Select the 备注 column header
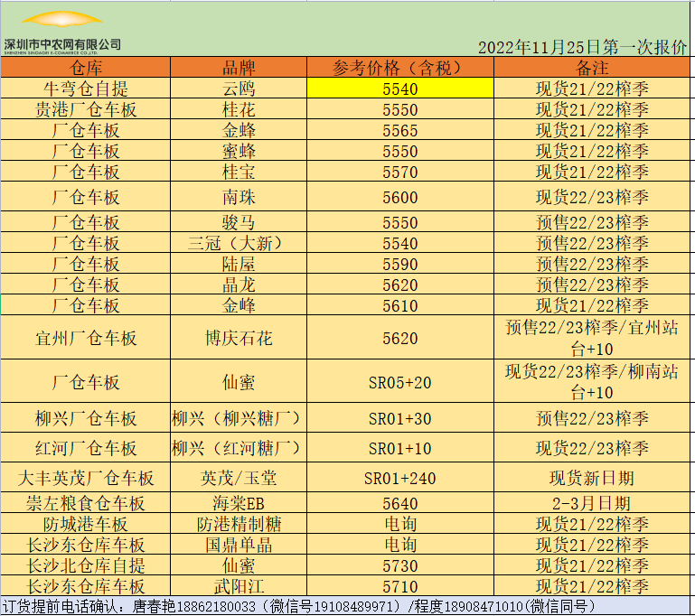Screen dimensions: 695x616 [592, 68]
